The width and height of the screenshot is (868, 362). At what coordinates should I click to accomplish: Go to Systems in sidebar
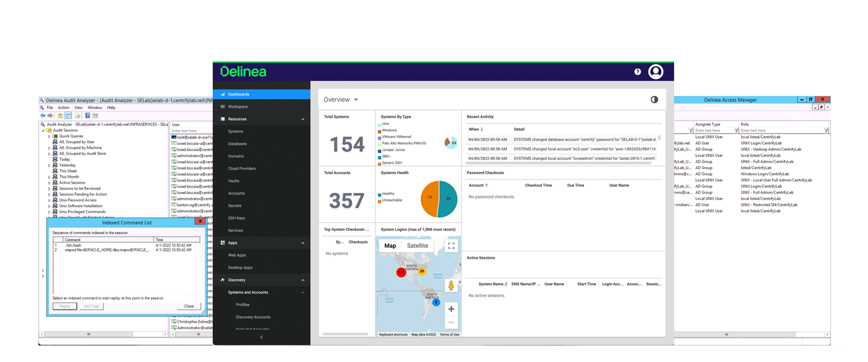[x=236, y=131]
